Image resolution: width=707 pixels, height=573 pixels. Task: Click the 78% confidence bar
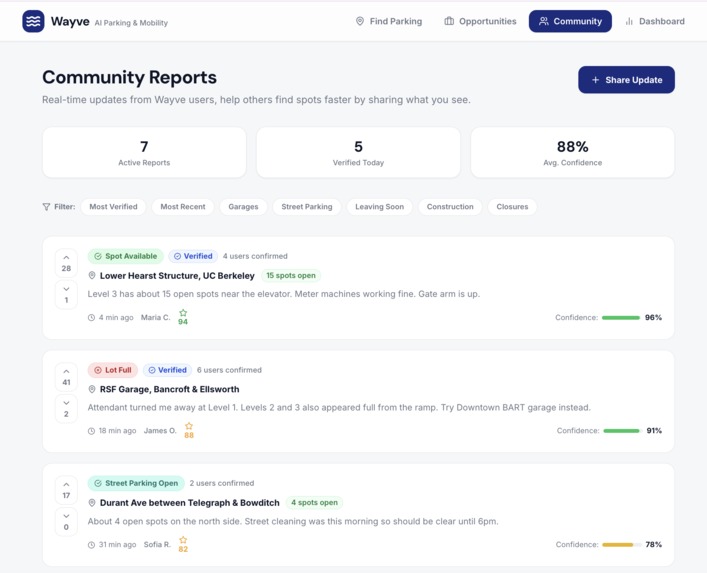(x=622, y=545)
